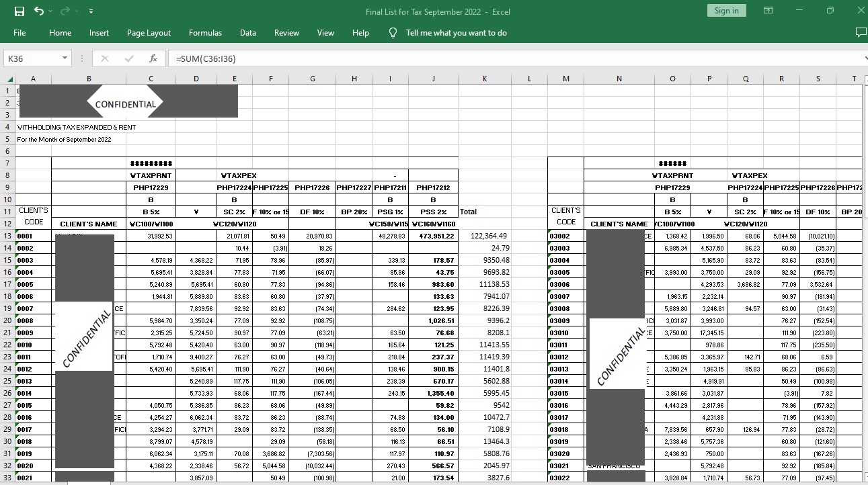Click the bold cell 1,026.51

(434, 321)
